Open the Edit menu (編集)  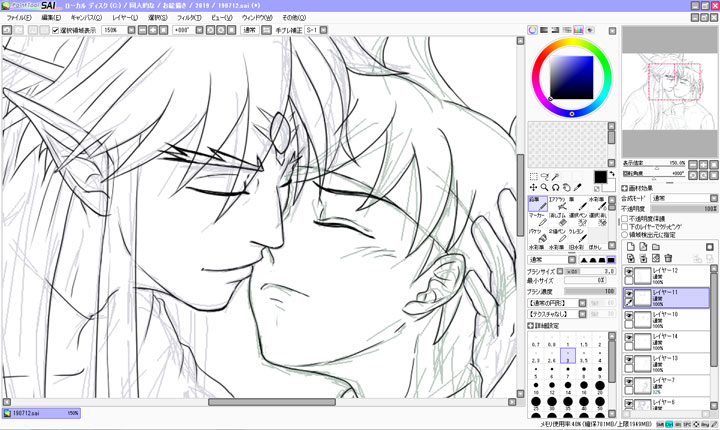tap(51, 17)
